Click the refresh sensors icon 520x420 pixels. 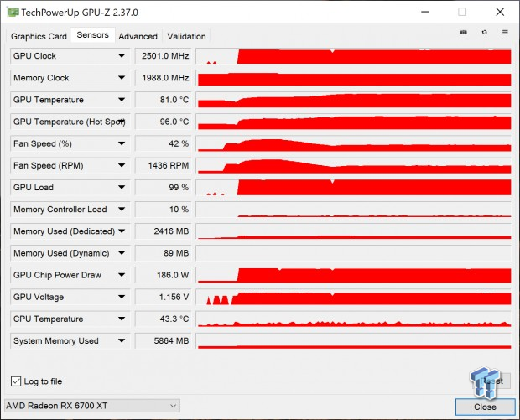485,32
